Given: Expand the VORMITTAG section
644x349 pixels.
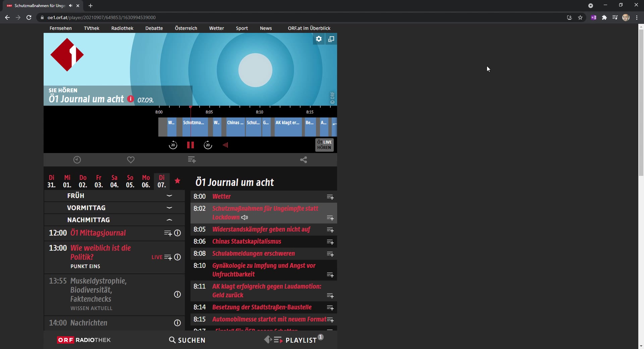Looking at the screenshot, I should [x=114, y=208].
